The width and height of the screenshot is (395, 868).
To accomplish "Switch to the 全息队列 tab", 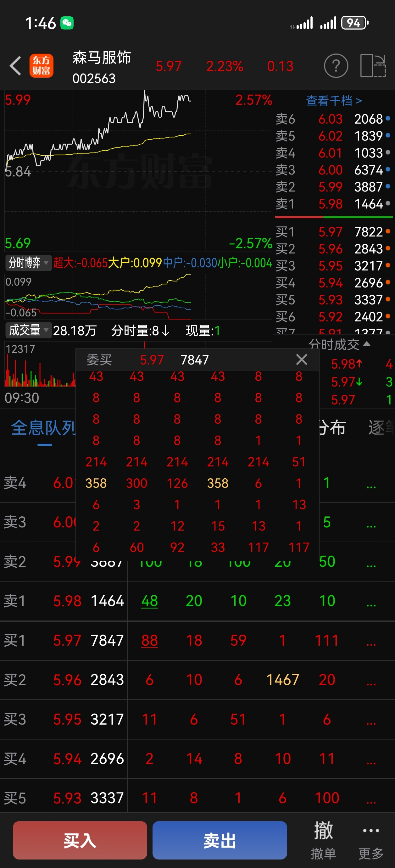I will tap(44, 428).
